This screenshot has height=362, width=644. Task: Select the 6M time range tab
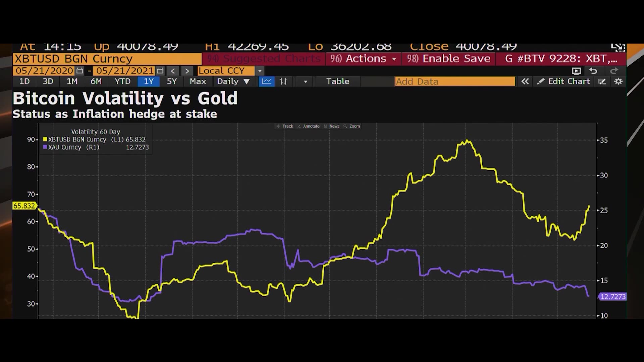coord(96,81)
